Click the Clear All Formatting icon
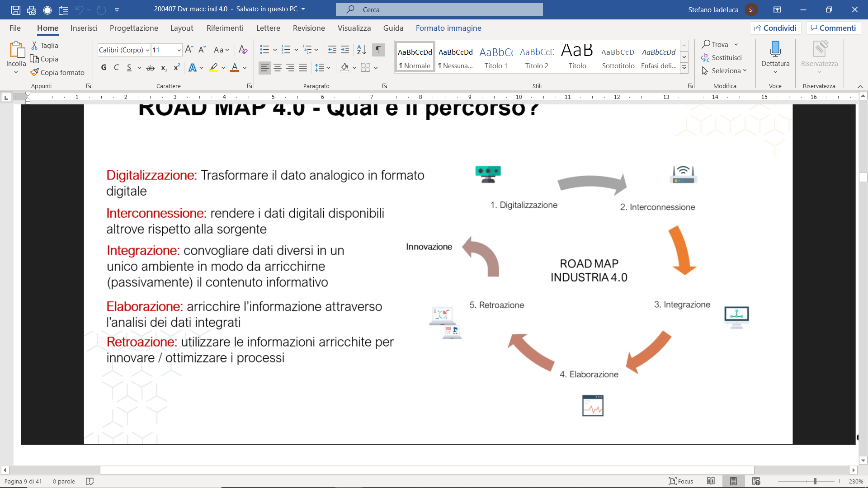Viewport: 868px width, 488px height. click(x=243, y=50)
